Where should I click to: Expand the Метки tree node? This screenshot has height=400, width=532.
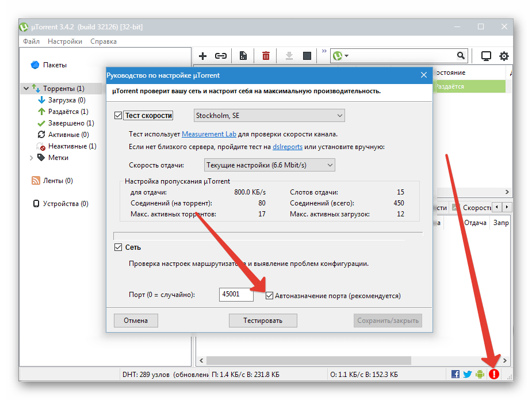31,158
